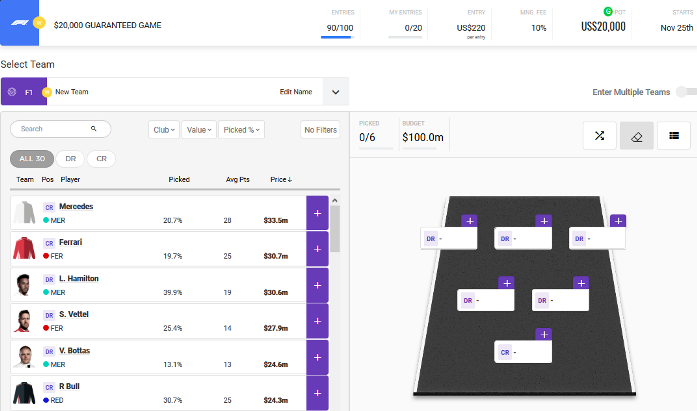
Task: Toggle Enter Multiple Teams switch
Action: (686, 92)
